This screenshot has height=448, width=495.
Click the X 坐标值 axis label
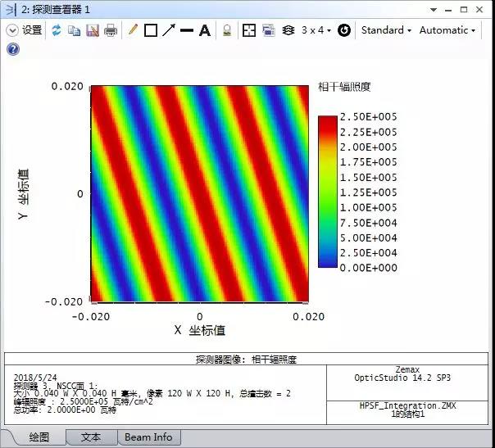[x=199, y=330]
